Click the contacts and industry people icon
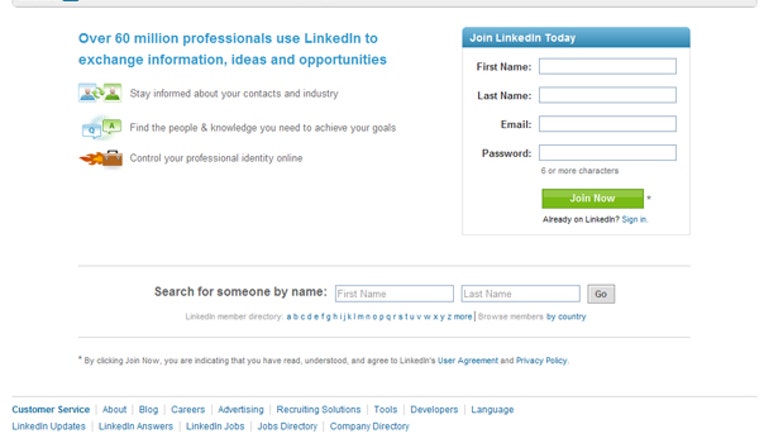 coord(100,93)
